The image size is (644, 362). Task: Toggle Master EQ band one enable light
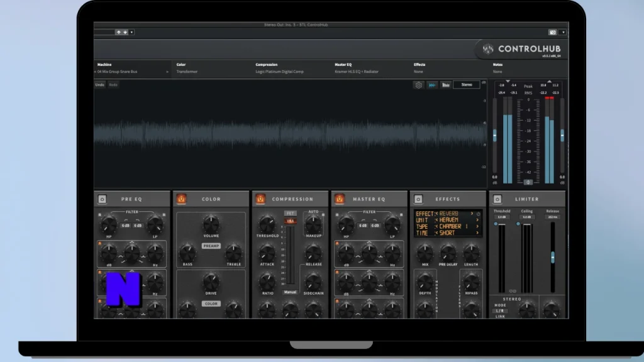point(337,243)
